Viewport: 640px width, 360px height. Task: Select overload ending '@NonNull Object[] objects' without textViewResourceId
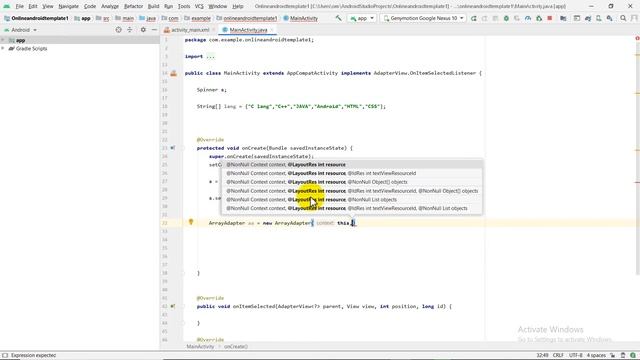[x=352, y=182]
